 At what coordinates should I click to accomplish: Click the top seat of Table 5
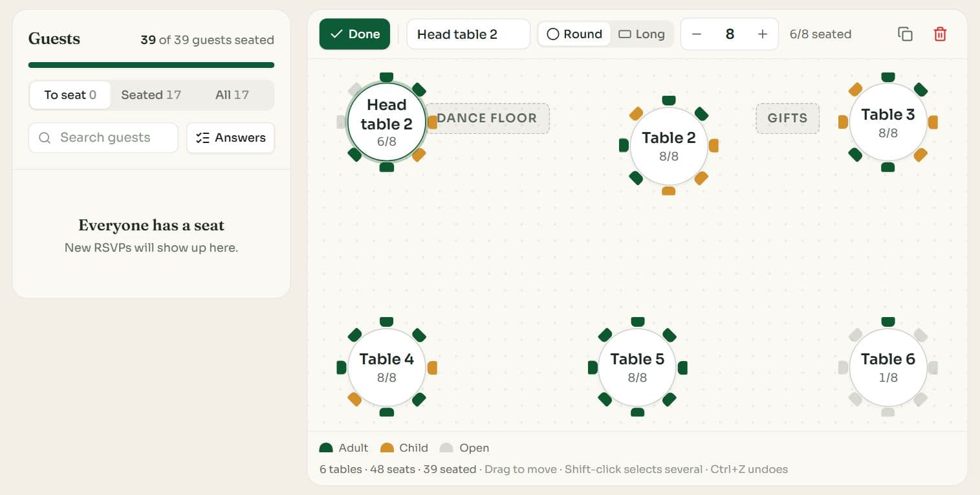pos(638,322)
